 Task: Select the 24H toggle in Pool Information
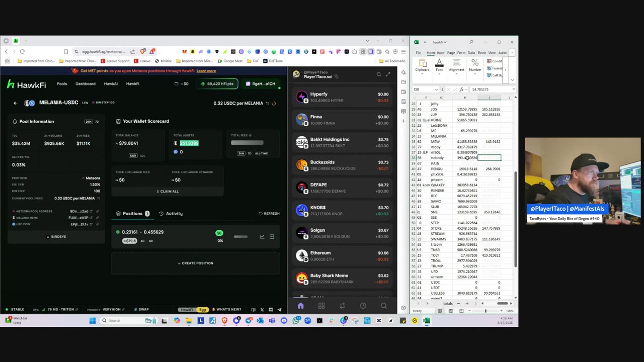point(89,122)
